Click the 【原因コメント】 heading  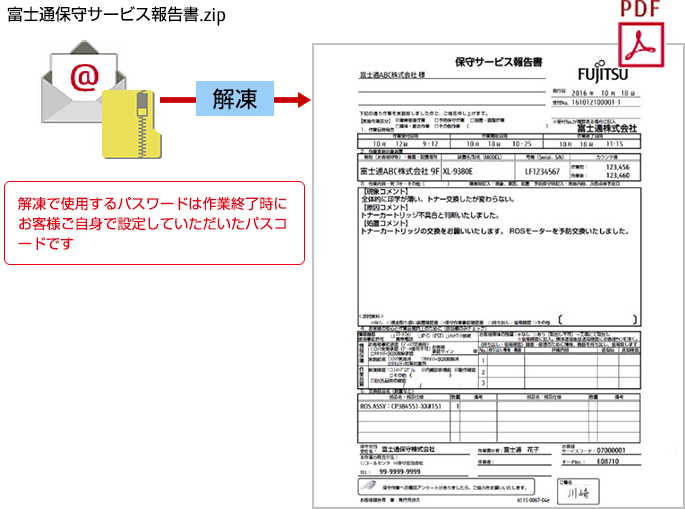(385, 207)
